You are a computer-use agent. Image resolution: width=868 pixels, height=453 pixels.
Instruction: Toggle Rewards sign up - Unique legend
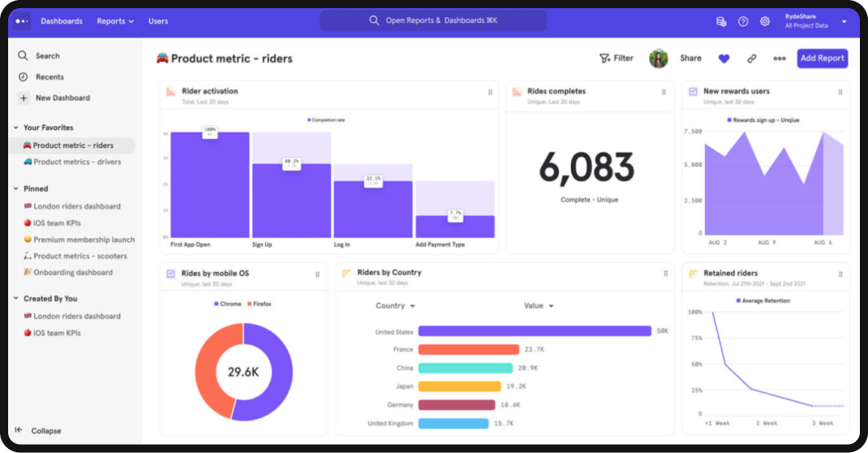[763, 120]
